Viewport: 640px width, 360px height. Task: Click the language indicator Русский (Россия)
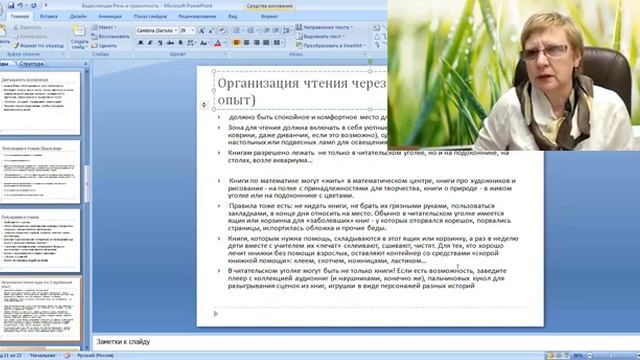(96, 356)
